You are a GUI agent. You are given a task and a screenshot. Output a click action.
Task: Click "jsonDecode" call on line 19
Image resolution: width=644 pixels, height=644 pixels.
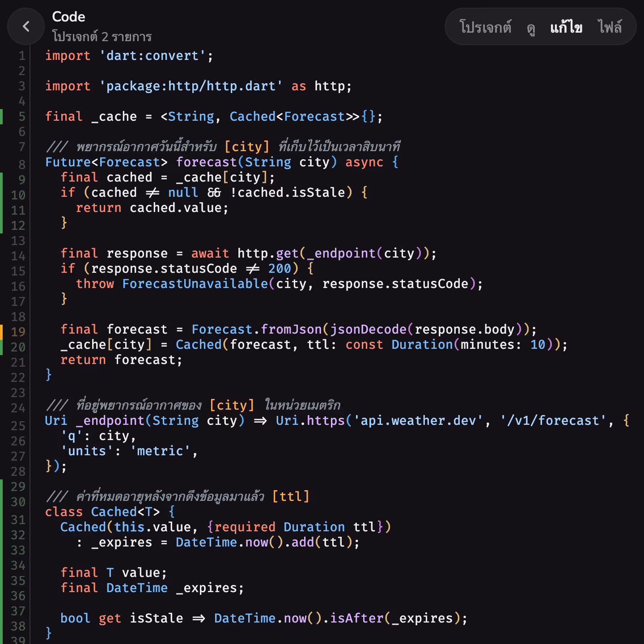tap(368, 330)
